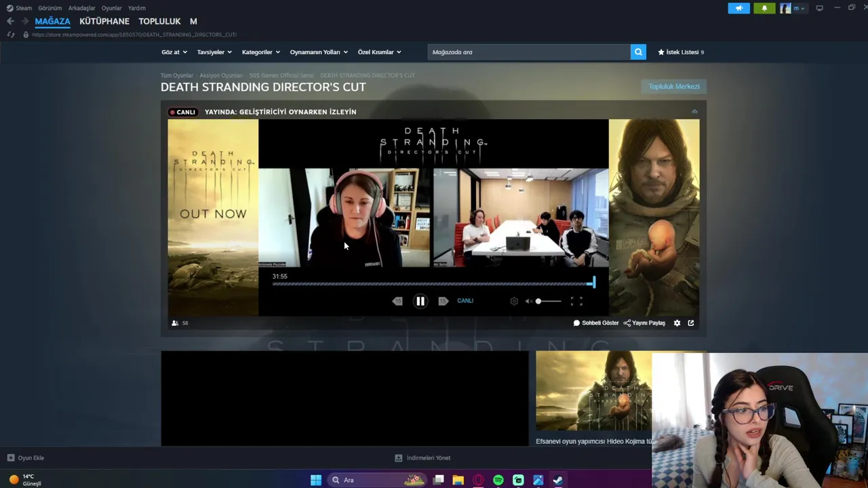Open the Arkadaşlar menu
This screenshot has width=868, height=488.
tap(81, 8)
